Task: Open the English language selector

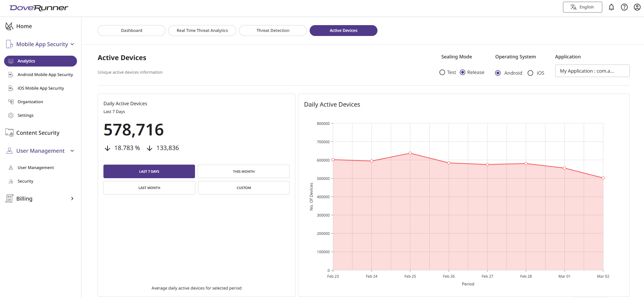Action: pyautogui.click(x=582, y=7)
